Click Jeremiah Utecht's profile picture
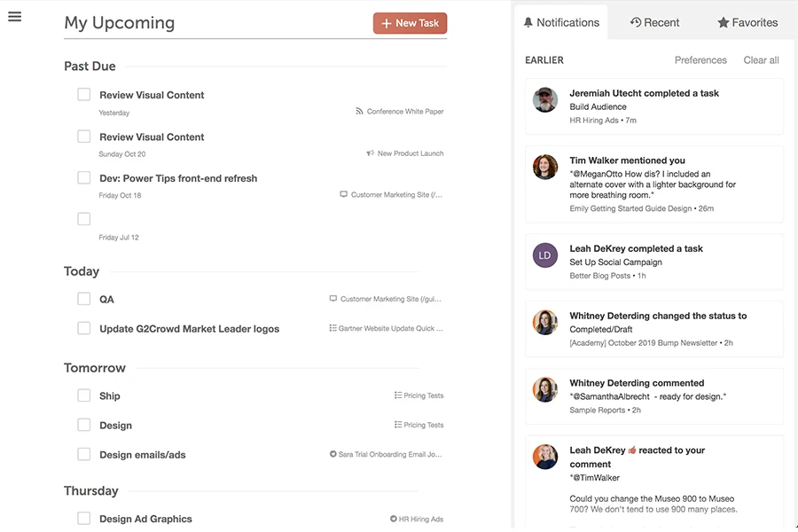This screenshot has width=798, height=532. coord(544,100)
